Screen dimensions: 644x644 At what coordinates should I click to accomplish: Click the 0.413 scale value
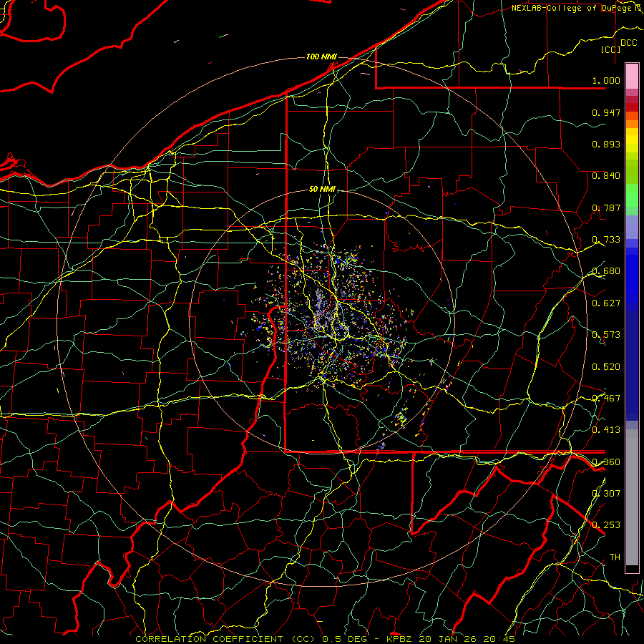606,430
